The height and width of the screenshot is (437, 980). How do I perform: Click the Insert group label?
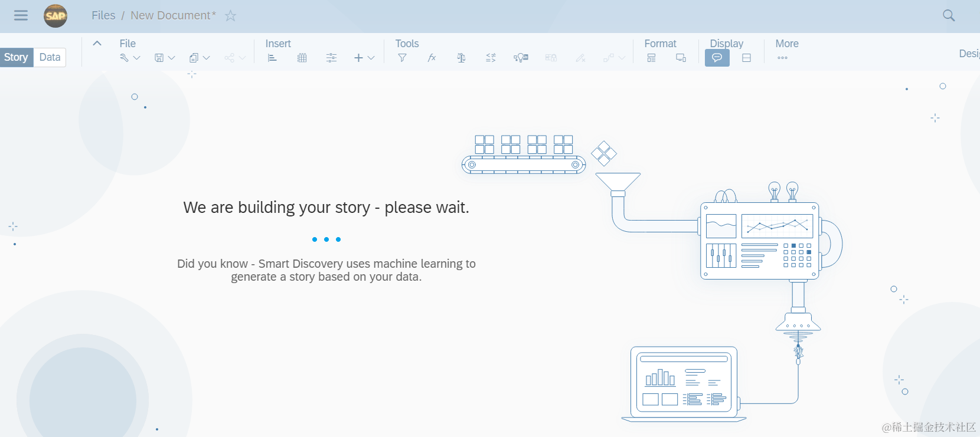278,44
